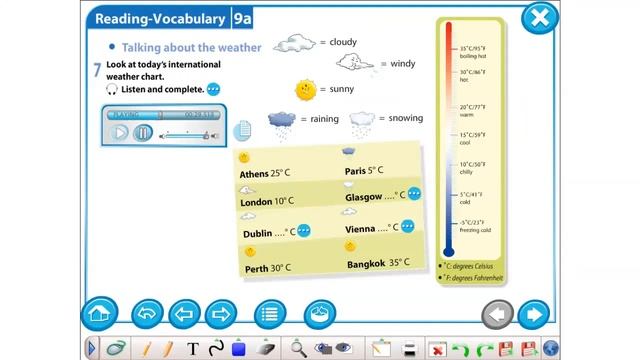This screenshot has height=360, width=640.
Task: Reveal the Dublin temperature answer
Action: coord(303,231)
